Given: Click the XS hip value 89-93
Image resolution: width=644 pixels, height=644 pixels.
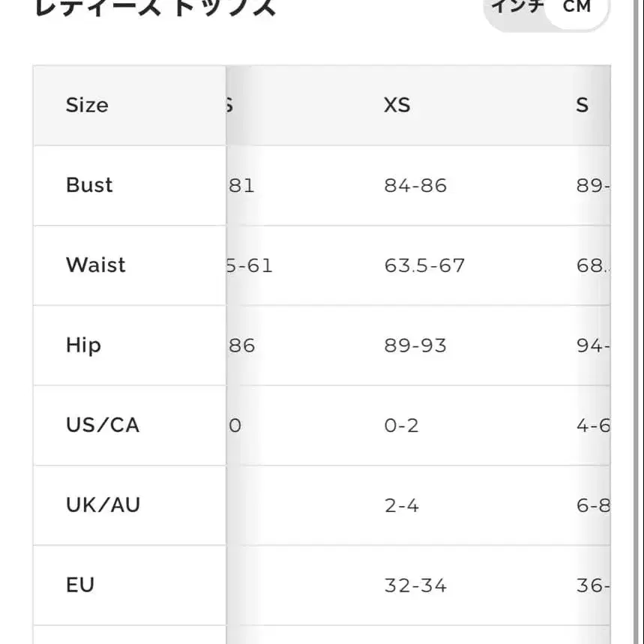Looking at the screenshot, I should 415,346.
